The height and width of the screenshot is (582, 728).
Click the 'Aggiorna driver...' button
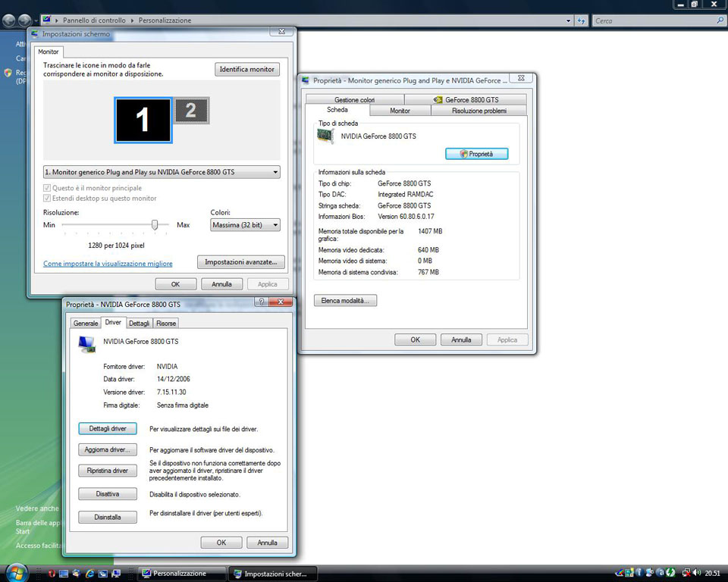(x=108, y=449)
